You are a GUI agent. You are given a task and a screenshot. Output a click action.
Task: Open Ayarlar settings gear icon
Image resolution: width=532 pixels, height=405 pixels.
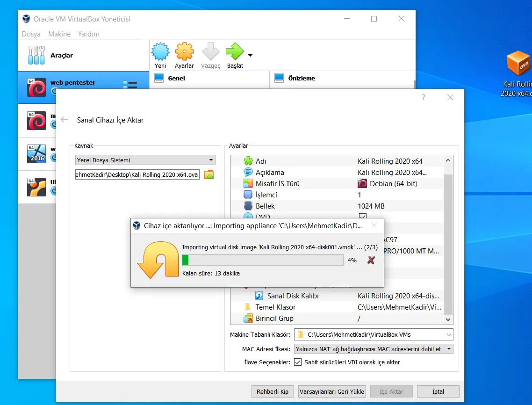(x=184, y=51)
